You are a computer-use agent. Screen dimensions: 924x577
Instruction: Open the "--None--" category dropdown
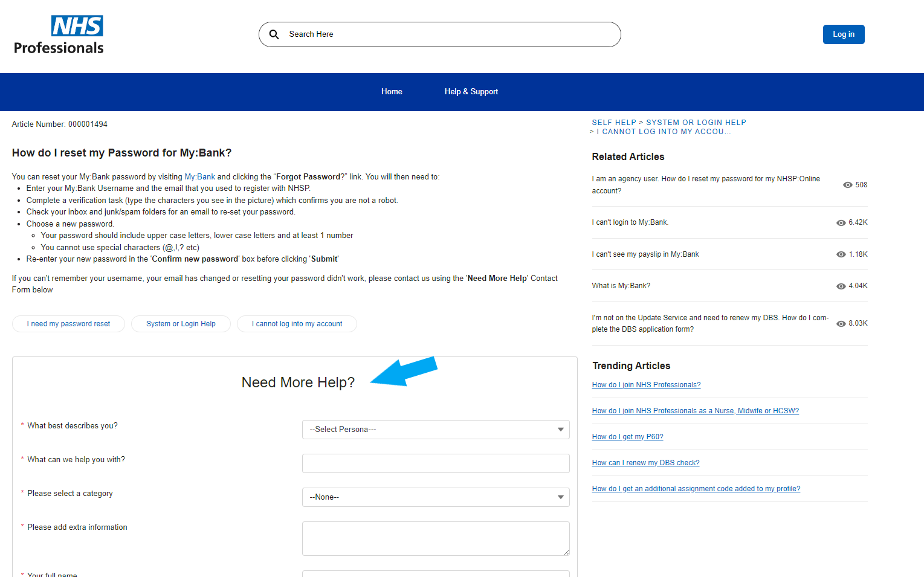(x=435, y=497)
